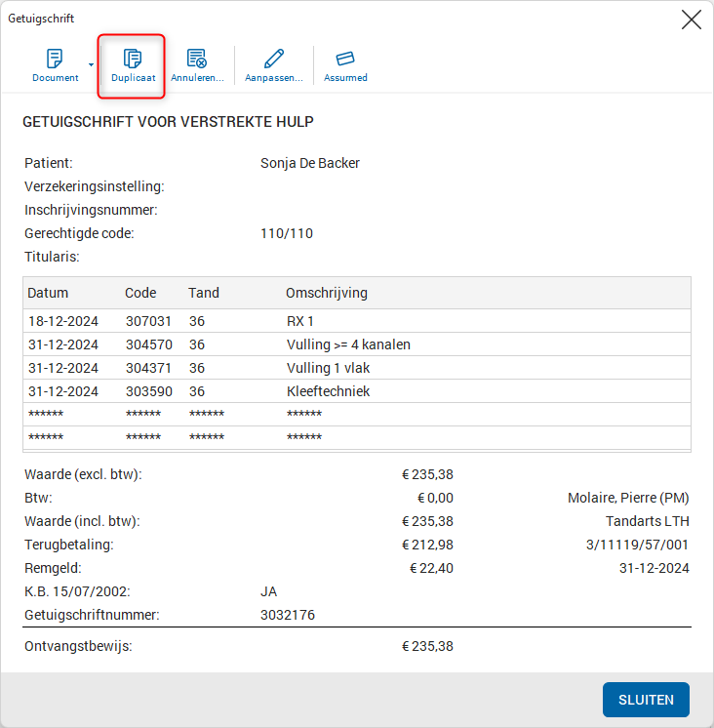The image size is (714, 728).
Task: Click the SLUITEN button
Action: tap(646, 700)
